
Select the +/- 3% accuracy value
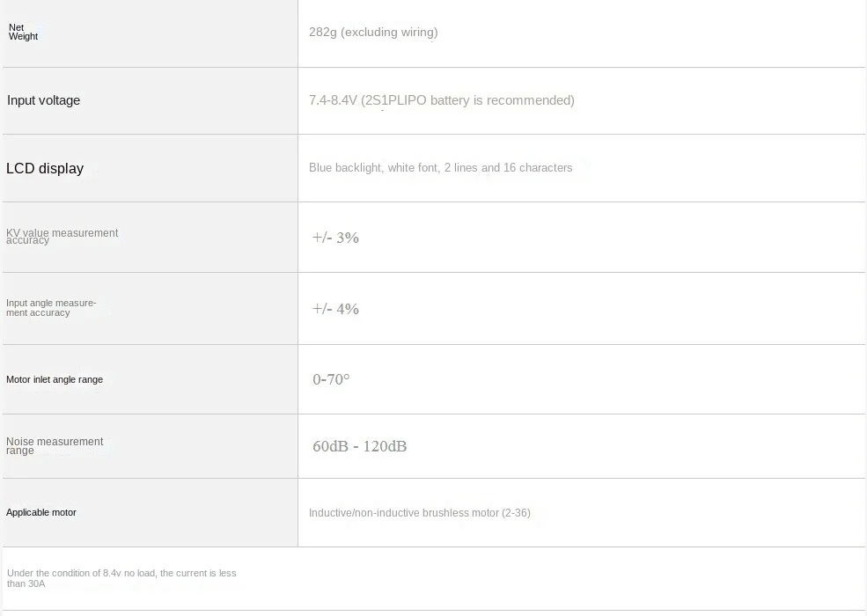[x=335, y=238]
